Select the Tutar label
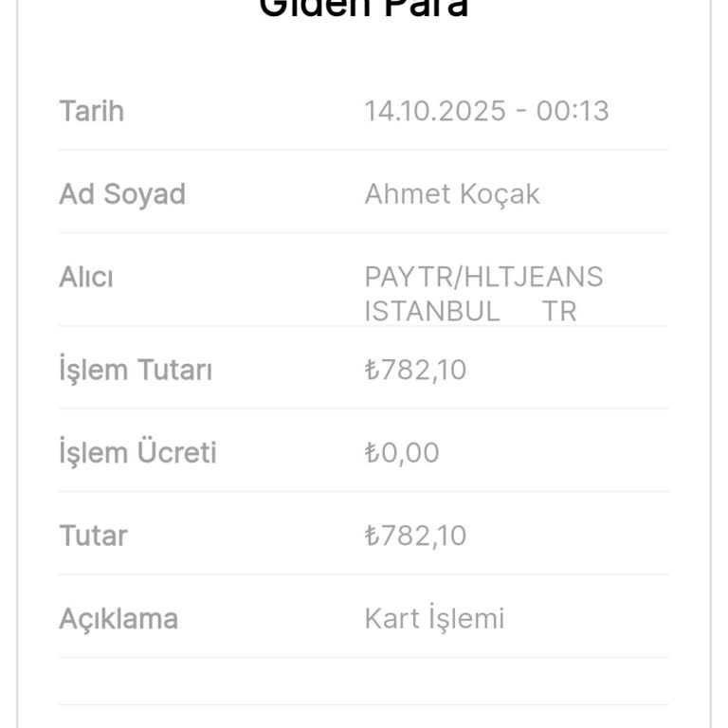The height and width of the screenshot is (728, 728). pos(93,536)
